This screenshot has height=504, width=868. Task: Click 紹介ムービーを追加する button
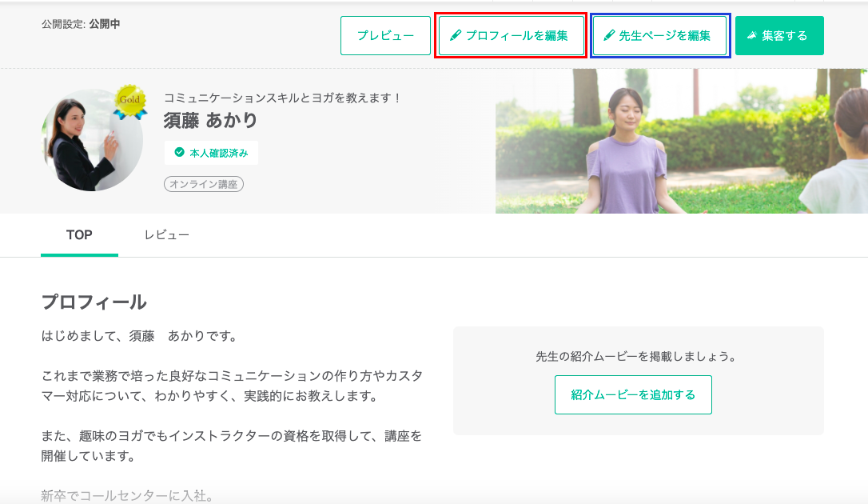(x=633, y=394)
